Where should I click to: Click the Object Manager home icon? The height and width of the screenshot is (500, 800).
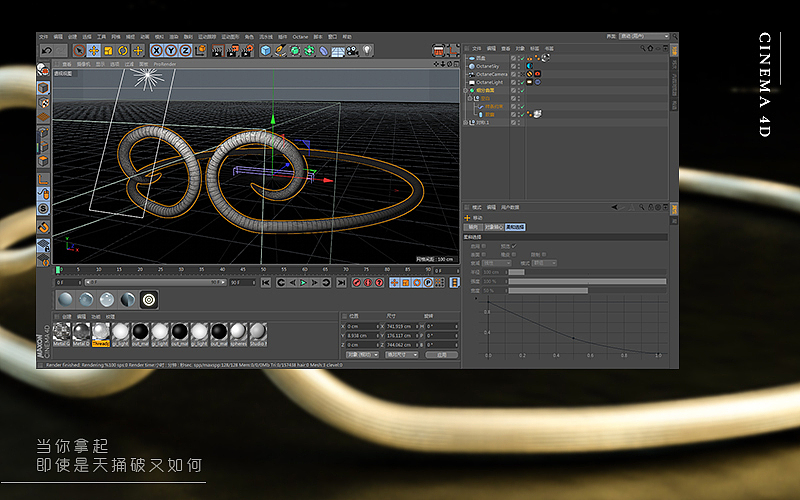pyautogui.click(x=651, y=48)
